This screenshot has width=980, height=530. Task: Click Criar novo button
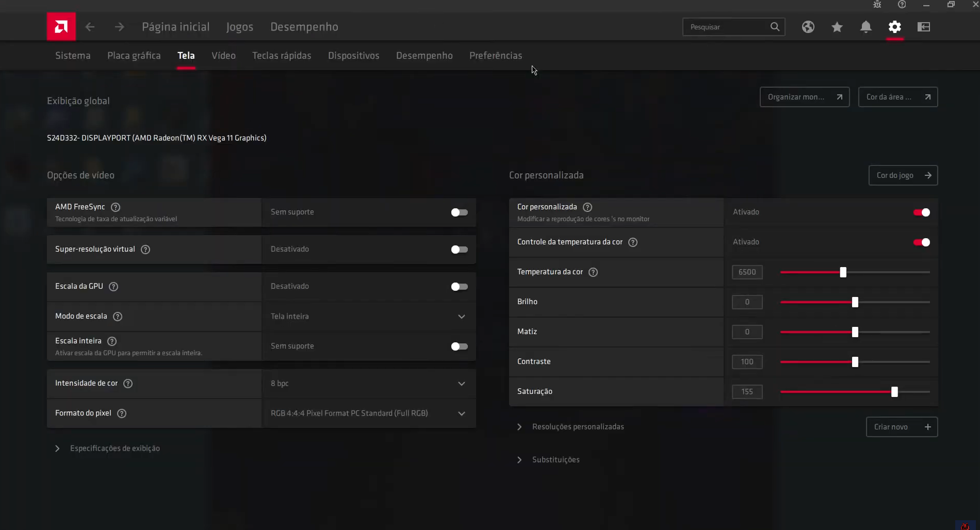coord(902,427)
